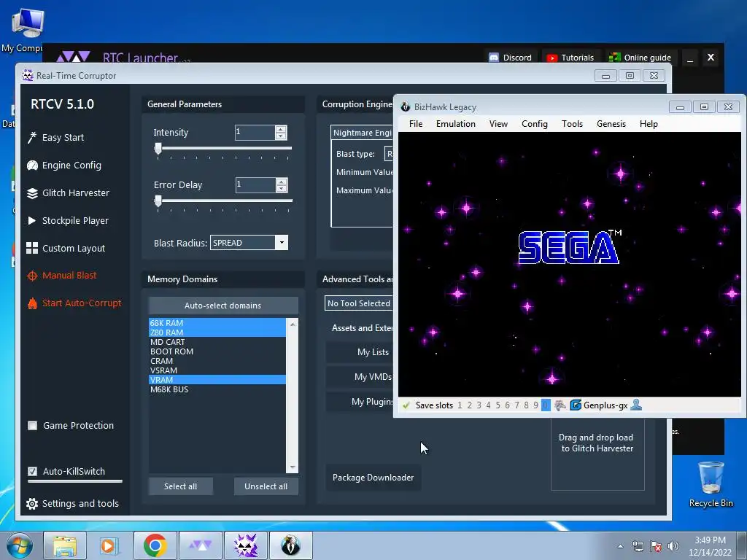The image size is (747, 560).
Task: Open the media player taskbar icon
Action: point(109,545)
